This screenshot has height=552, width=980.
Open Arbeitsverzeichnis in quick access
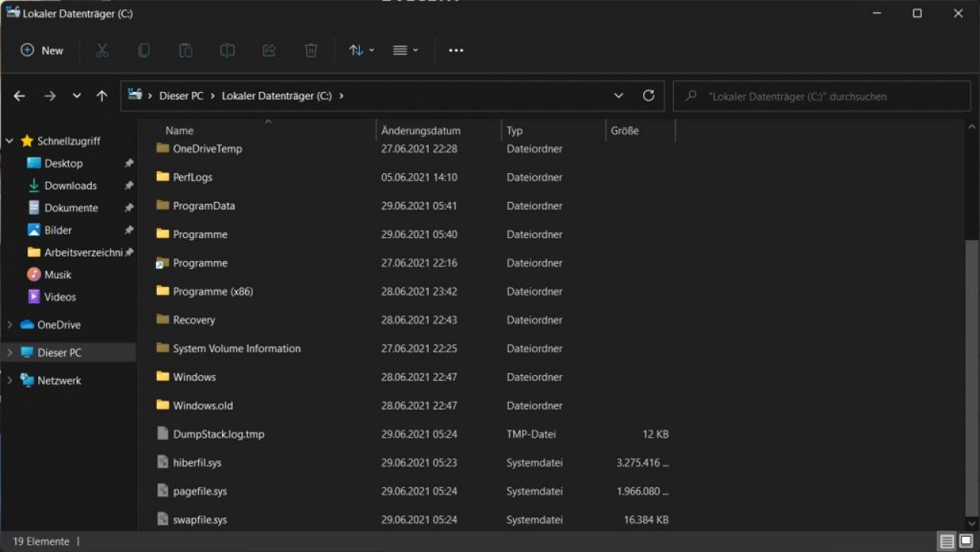click(x=83, y=252)
